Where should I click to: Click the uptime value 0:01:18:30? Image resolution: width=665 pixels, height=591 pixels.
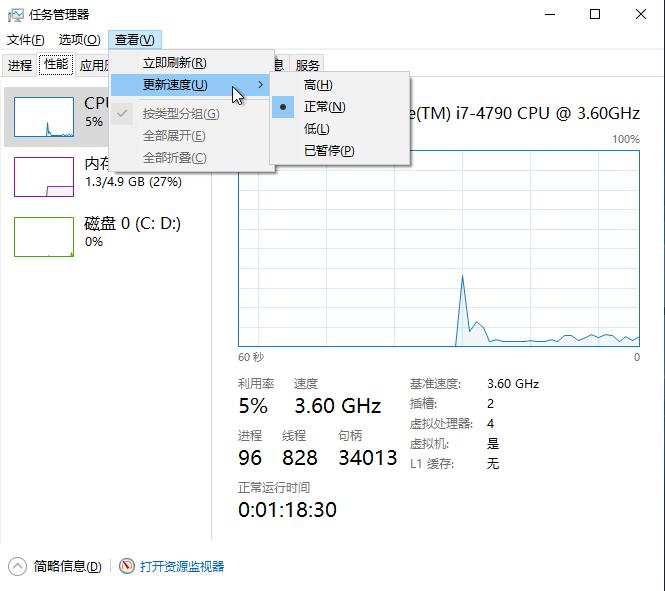pyautogui.click(x=288, y=510)
